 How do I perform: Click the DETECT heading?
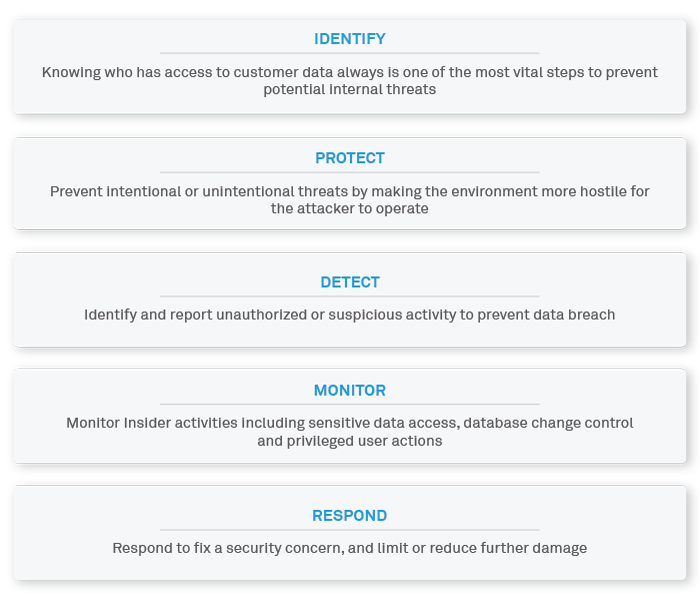pos(349,282)
